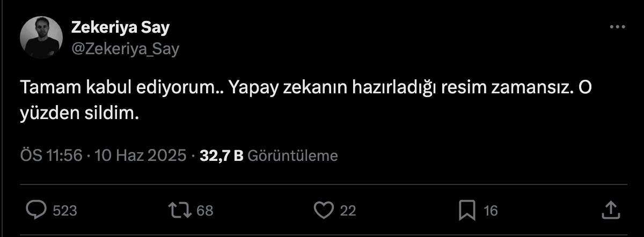Click the 68 retweets count
644x237 pixels.
(x=204, y=211)
